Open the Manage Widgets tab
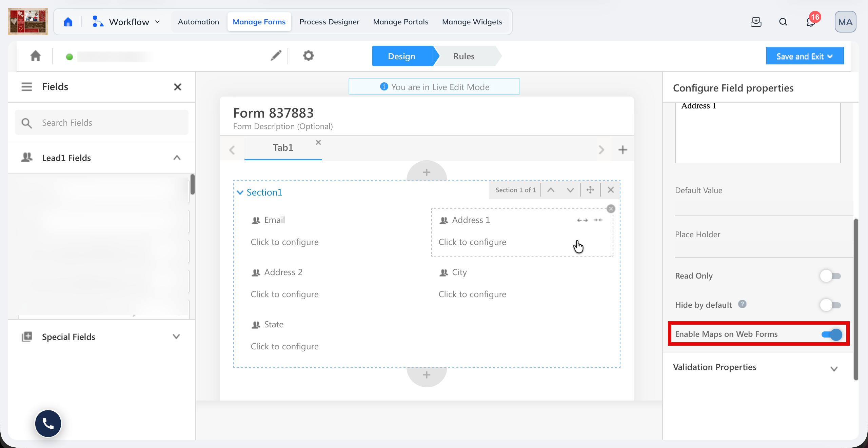 pyautogui.click(x=472, y=22)
